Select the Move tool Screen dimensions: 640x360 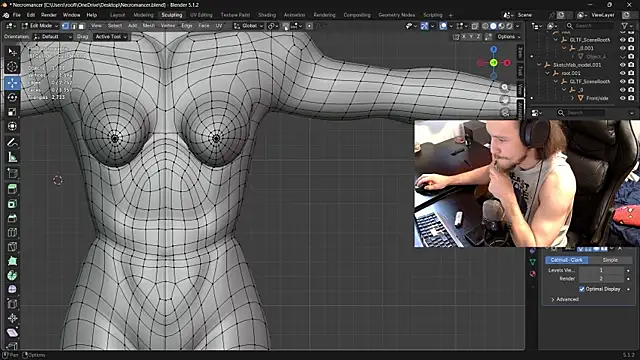13,83
